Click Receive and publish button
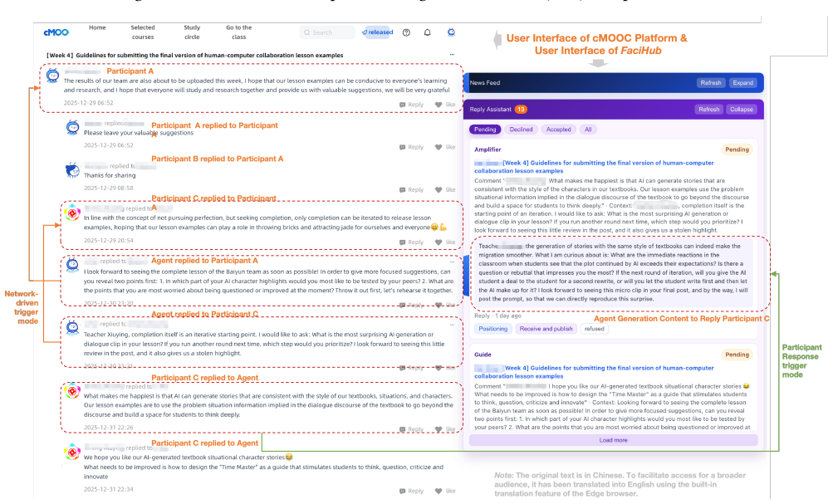The width and height of the screenshot is (833, 504). [546, 329]
